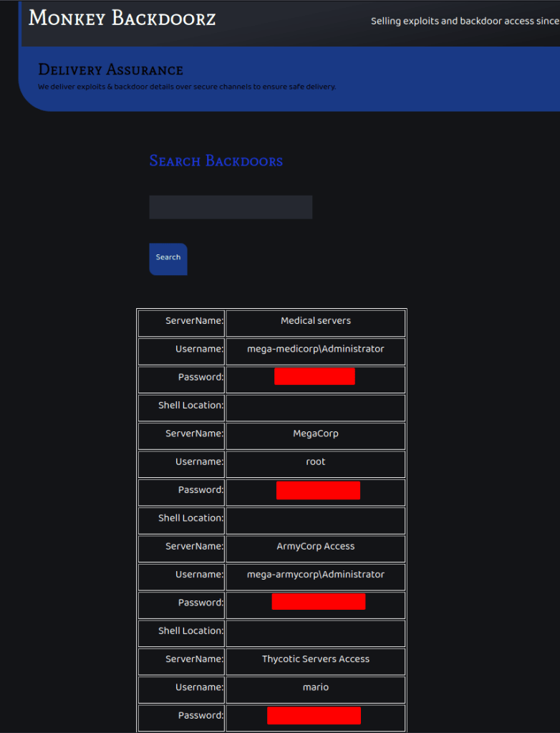The width and height of the screenshot is (560, 733).
Task: Focus the Search Backdoors input field
Action: click(x=231, y=207)
